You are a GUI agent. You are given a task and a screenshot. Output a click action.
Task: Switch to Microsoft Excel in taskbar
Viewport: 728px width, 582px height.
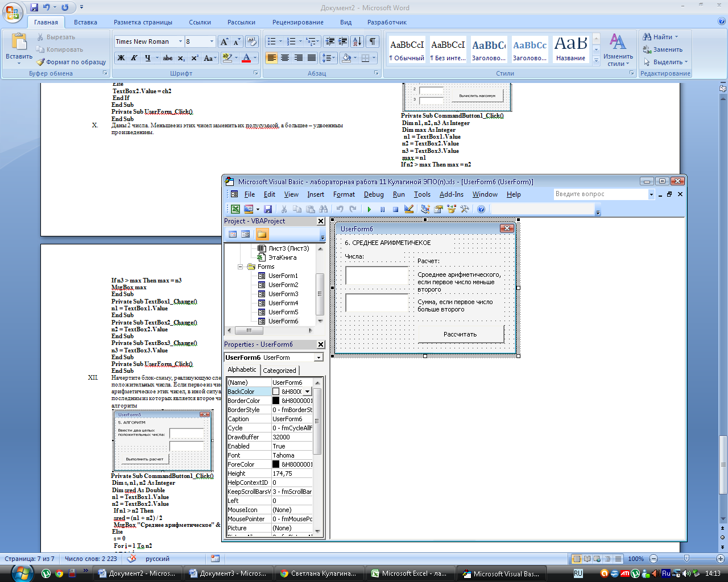[409, 573]
